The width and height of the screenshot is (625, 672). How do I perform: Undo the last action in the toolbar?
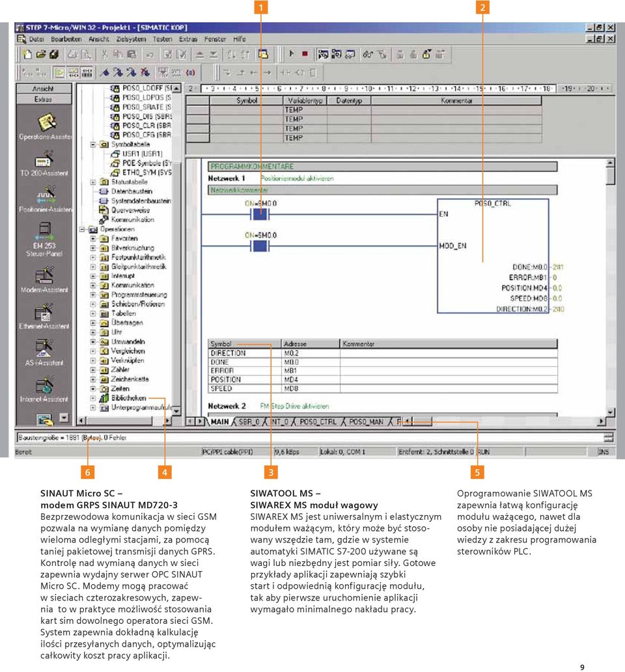pos(149,55)
